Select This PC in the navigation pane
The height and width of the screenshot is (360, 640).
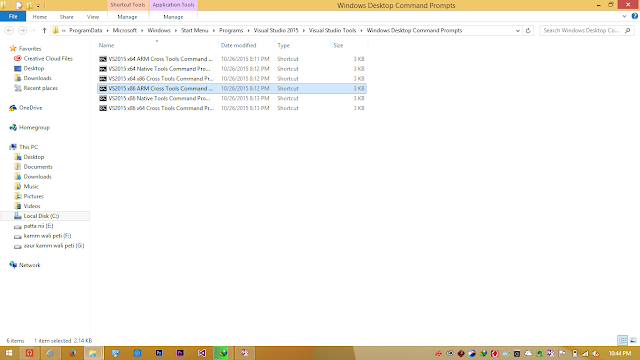pyautogui.click(x=28, y=147)
